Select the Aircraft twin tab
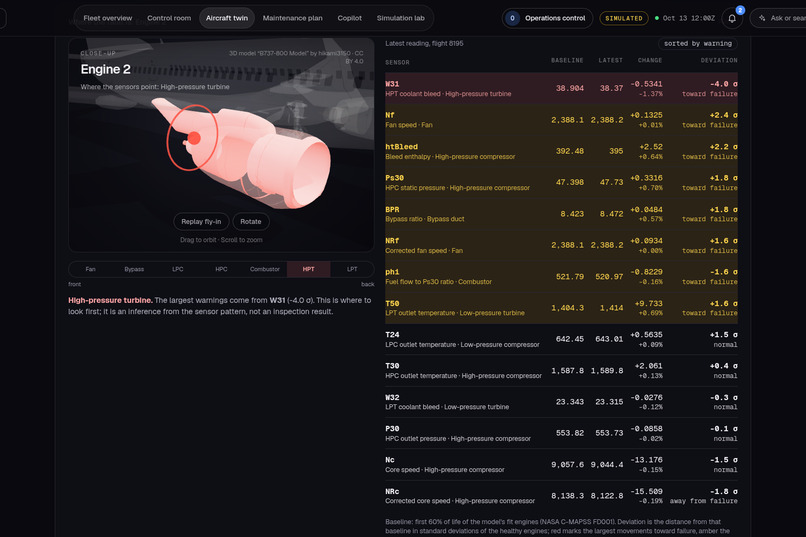Image resolution: width=806 pixels, height=537 pixels. click(227, 18)
